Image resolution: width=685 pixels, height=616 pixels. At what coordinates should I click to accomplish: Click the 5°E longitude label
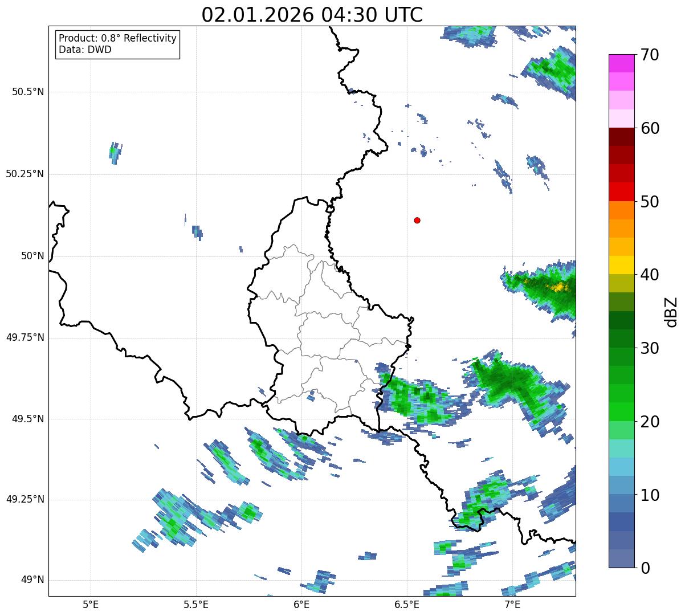(x=91, y=604)
